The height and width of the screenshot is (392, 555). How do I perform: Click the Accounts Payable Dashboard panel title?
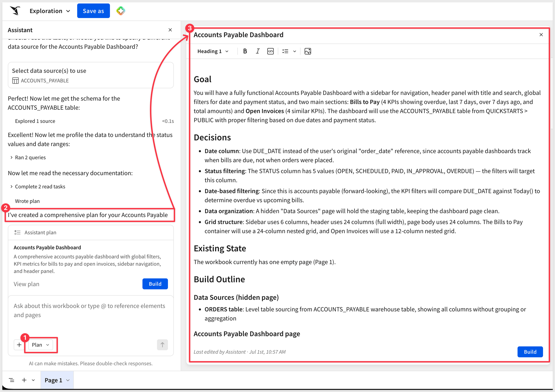click(238, 35)
